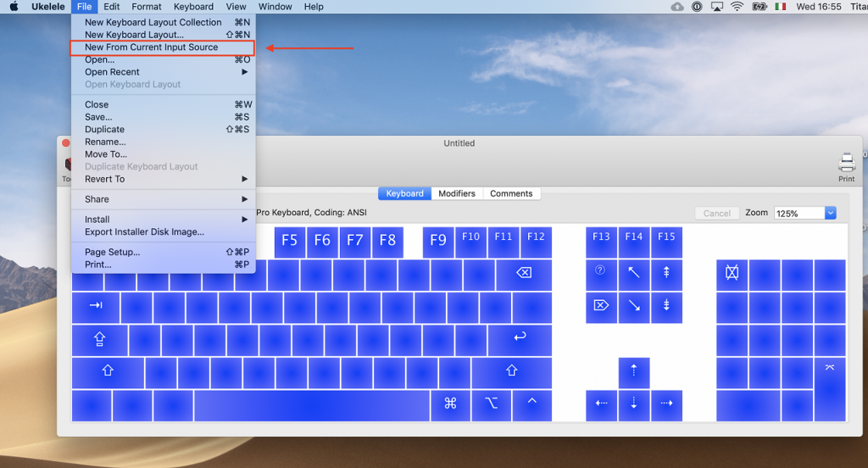Click the left Shift key icon
The height and width of the screenshot is (468, 868).
[108, 370]
